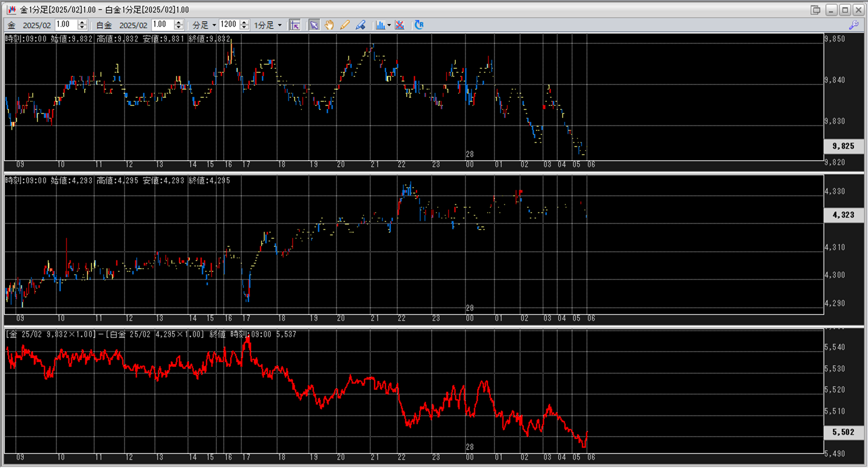This screenshot has height=468, width=868.
Task: Increase the platinum multiplier stepper value
Action: pos(179,22)
